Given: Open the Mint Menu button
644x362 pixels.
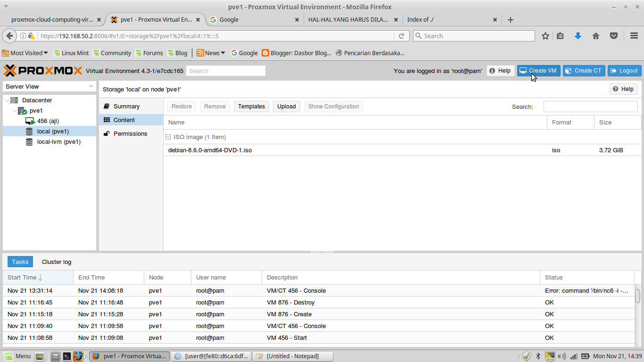Looking at the screenshot, I should [17, 356].
